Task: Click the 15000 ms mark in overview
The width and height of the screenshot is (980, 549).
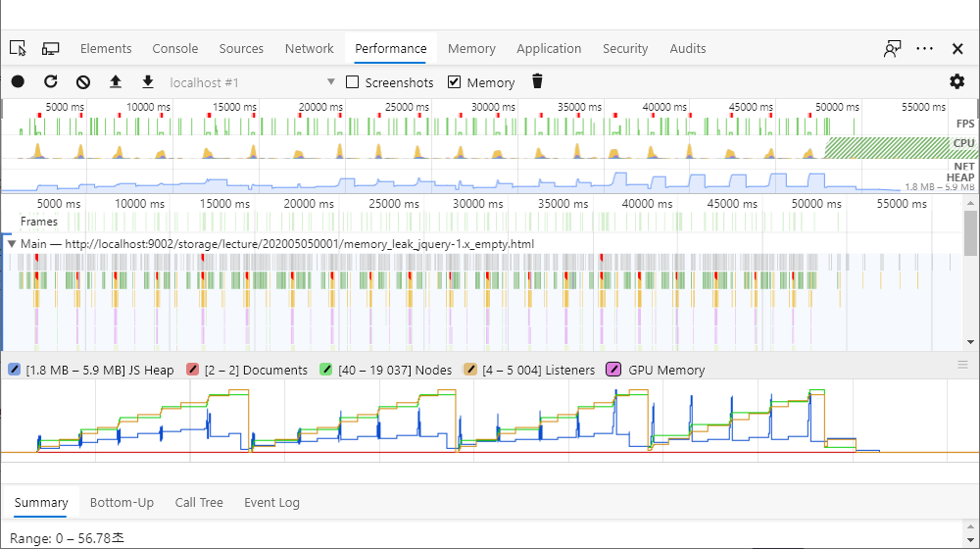Action: tap(234, 107)
